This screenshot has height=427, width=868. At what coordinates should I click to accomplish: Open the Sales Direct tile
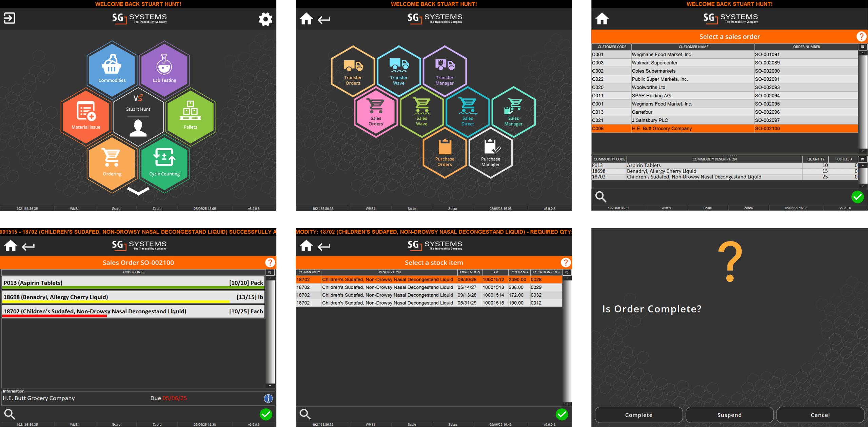click(468, 112)
